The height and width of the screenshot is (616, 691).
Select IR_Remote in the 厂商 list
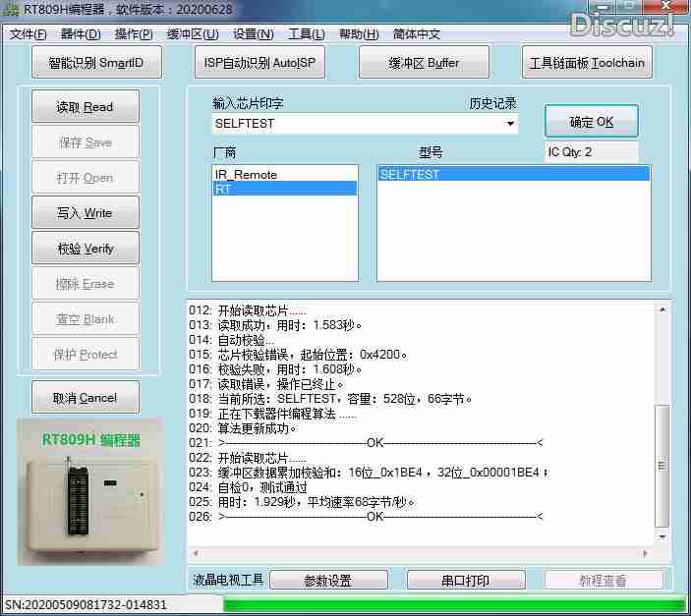tap(285, 175)
